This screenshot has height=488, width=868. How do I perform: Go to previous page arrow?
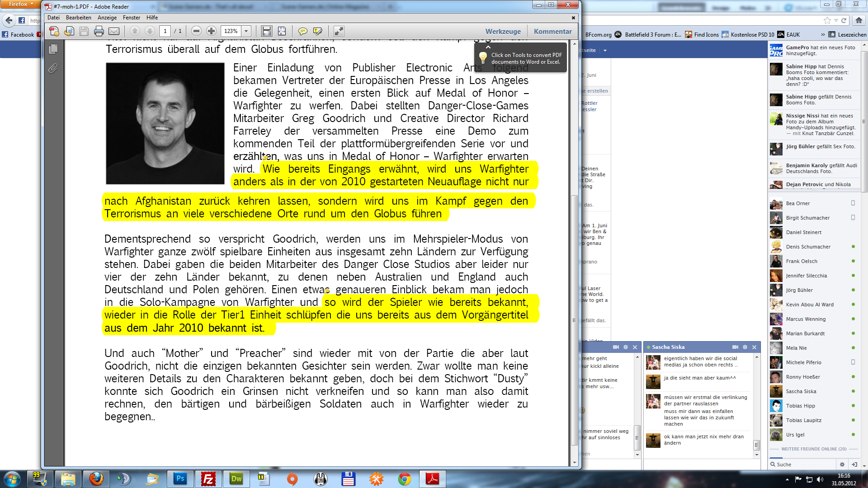click(135, 31)
